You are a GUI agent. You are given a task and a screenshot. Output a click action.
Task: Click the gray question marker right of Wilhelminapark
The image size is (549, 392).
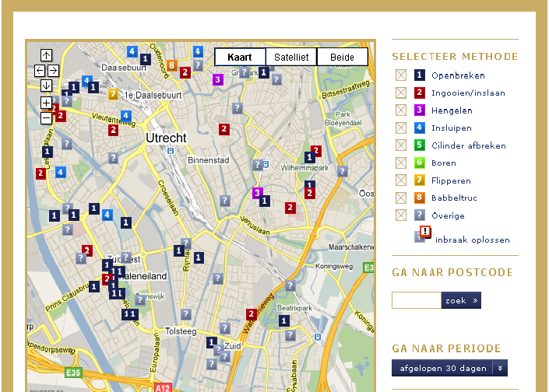pos(343,171)
